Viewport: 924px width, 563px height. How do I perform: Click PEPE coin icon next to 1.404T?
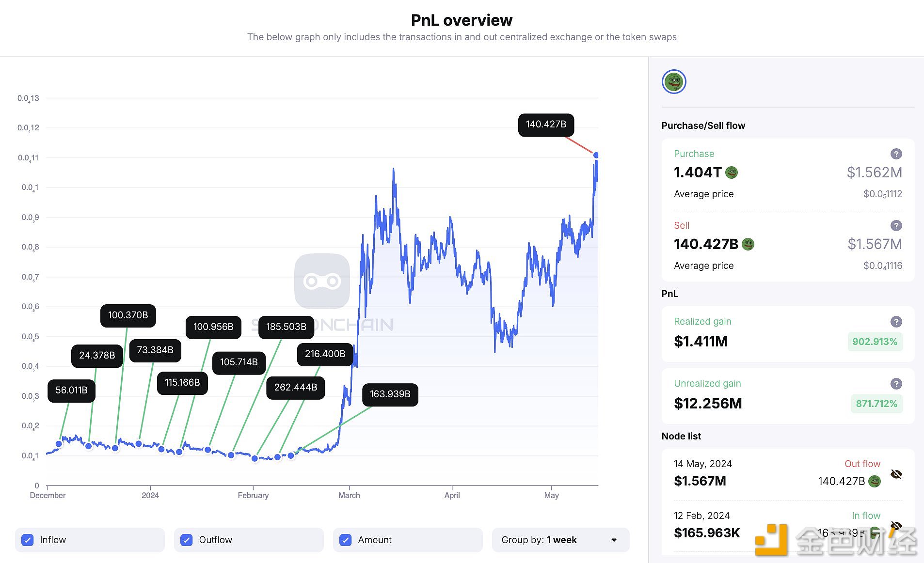tap(732, 172)
